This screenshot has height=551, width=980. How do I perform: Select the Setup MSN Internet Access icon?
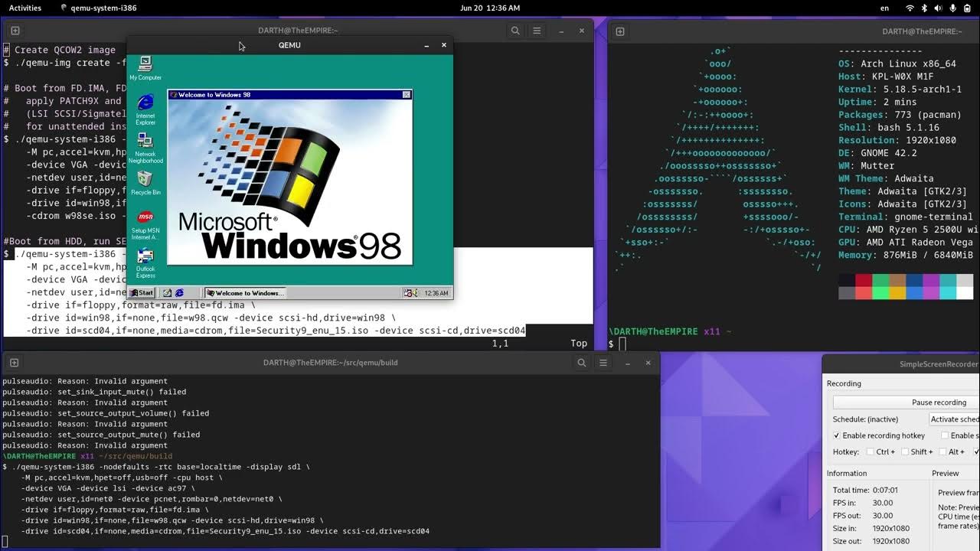[145, 225]
